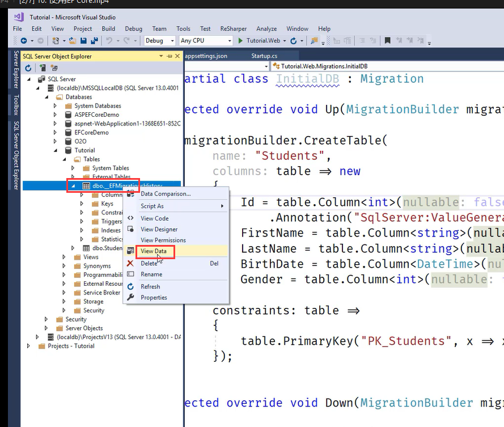Expand the System Tables folder
The image size is (504, 427).
point(73,168)
